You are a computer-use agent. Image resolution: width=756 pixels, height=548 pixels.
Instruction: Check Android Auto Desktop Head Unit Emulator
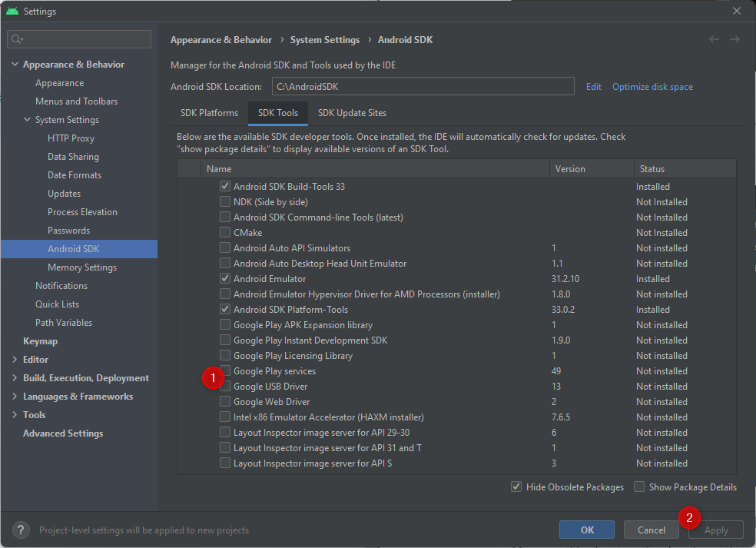pos(224,263)
